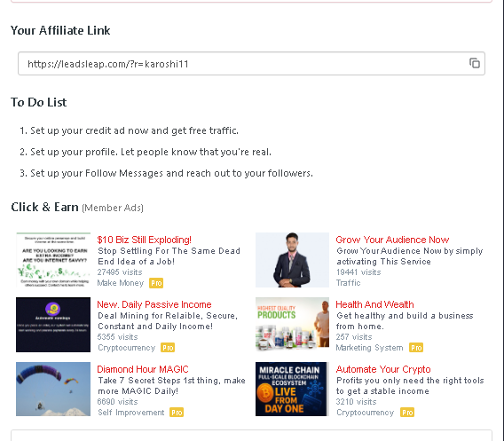View the man in suit ad thumbnail
Viewport: 504px width, 441px height.
click(x=292, y=260)
